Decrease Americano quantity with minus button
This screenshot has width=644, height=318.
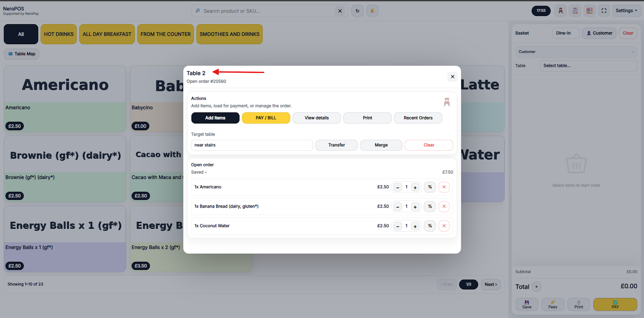click(398, 187)
